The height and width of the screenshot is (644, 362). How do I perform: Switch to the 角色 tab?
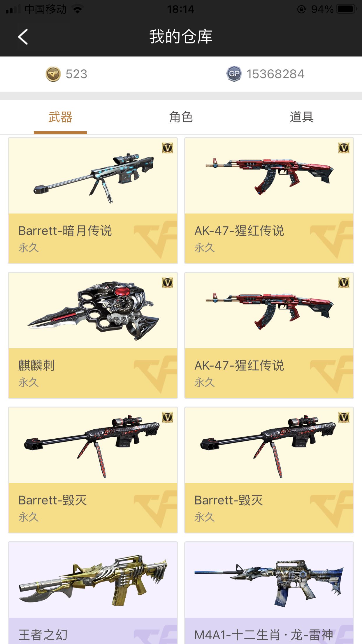(x=181, y=117)
